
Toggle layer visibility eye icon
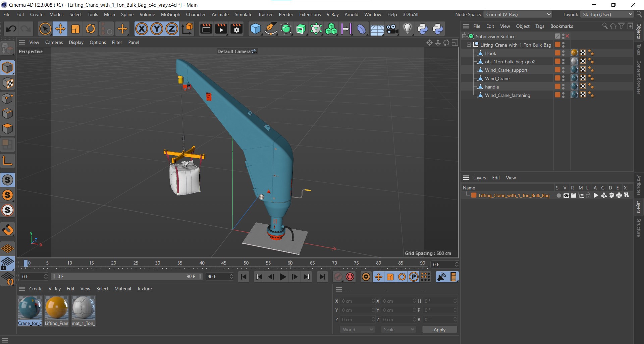coord(566,195)
